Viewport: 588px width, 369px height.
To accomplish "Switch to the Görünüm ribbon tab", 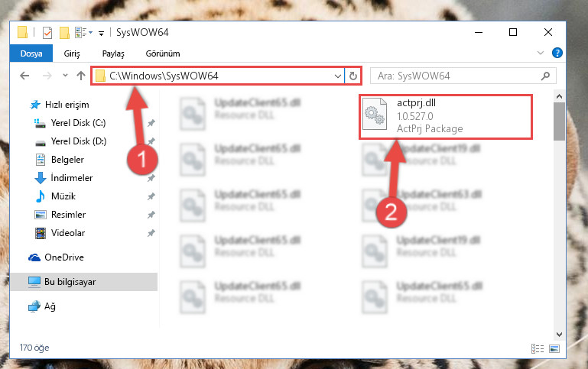I will (x=163, y=53).
